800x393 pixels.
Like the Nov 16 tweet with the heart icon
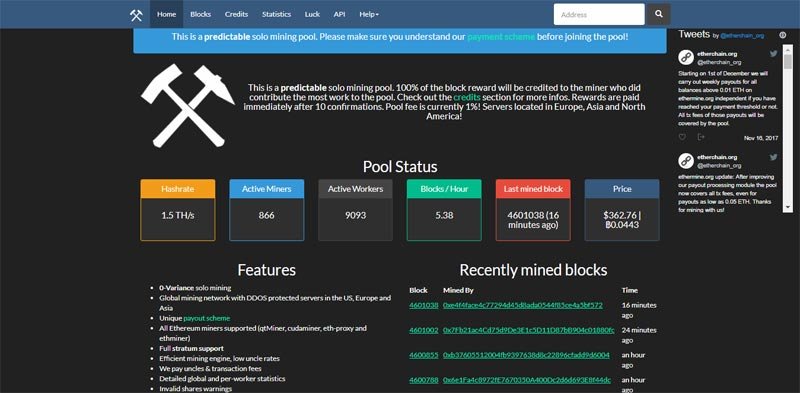click(x=682, y=137)
